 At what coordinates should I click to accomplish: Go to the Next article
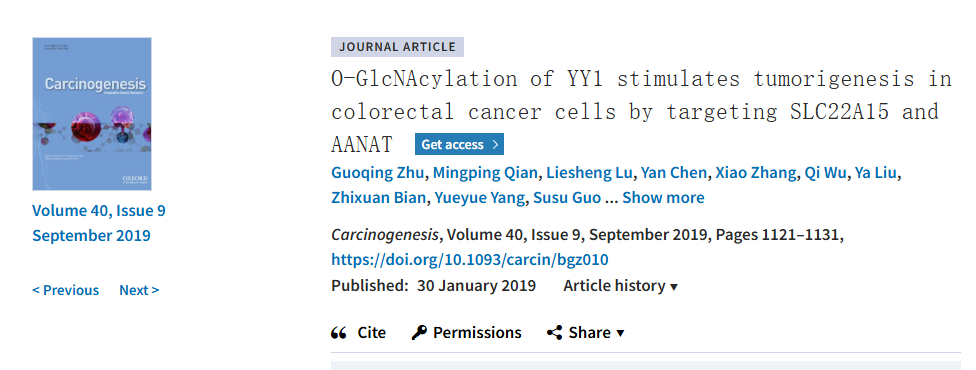click(x=139, y=290)
